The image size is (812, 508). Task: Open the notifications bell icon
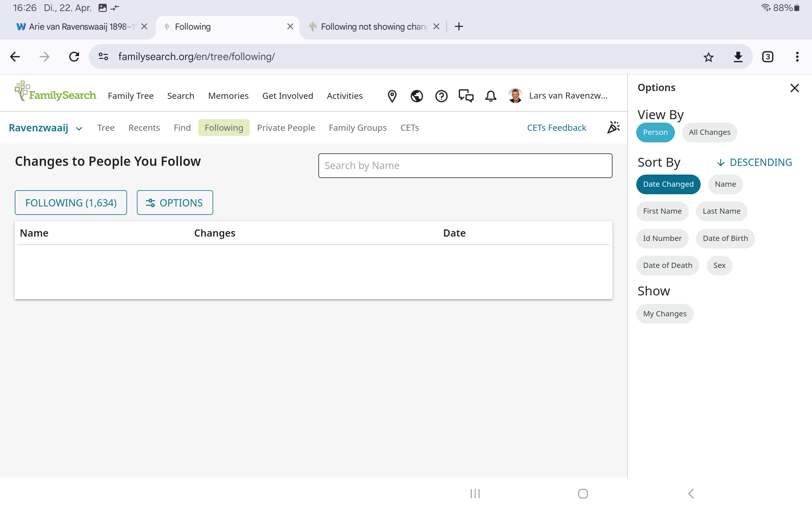pyautogui.click(x=490, y=96)
